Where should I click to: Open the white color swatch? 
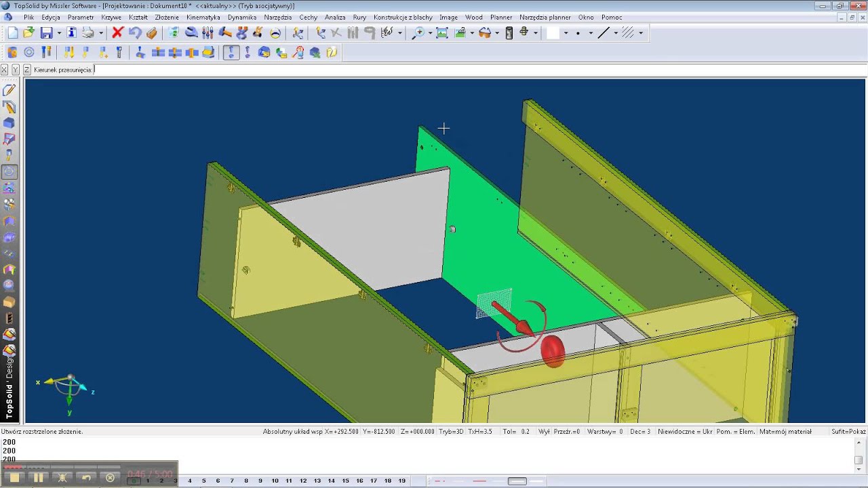(553, 33)
